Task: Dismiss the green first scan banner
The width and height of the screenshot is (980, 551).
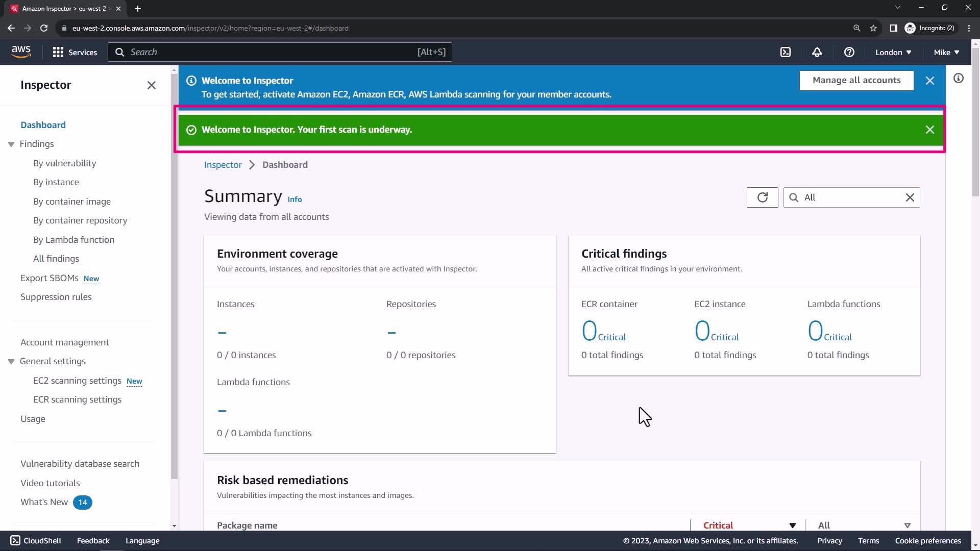Action: tap(929, 130)
